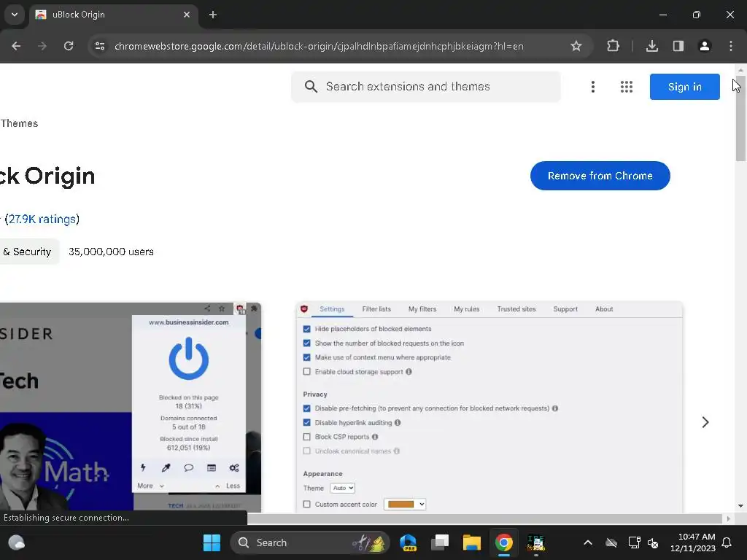Select the Settings tab in screenshot
The image size is (747, 560).
(x=332, y=309)
